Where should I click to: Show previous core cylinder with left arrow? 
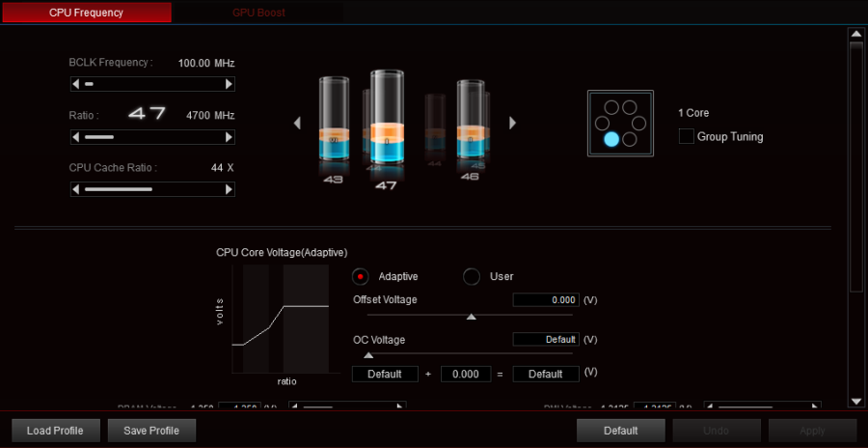[x=298, y=123]
